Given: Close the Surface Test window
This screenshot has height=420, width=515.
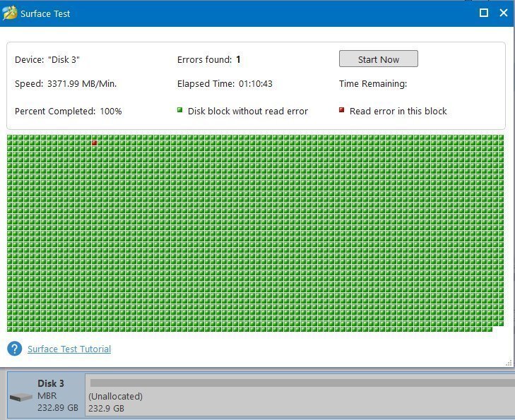Looking at the screenshot, I should tap(504, 13).
